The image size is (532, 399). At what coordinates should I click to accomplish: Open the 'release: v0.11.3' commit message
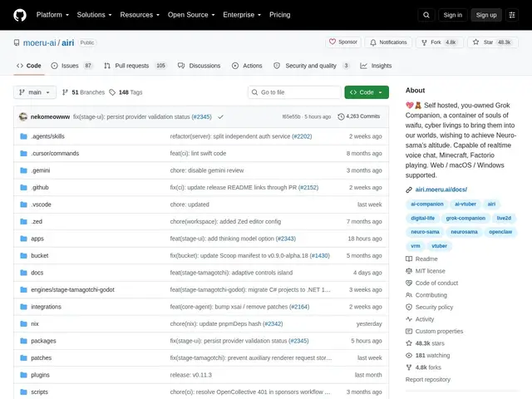tap(190, 375)
